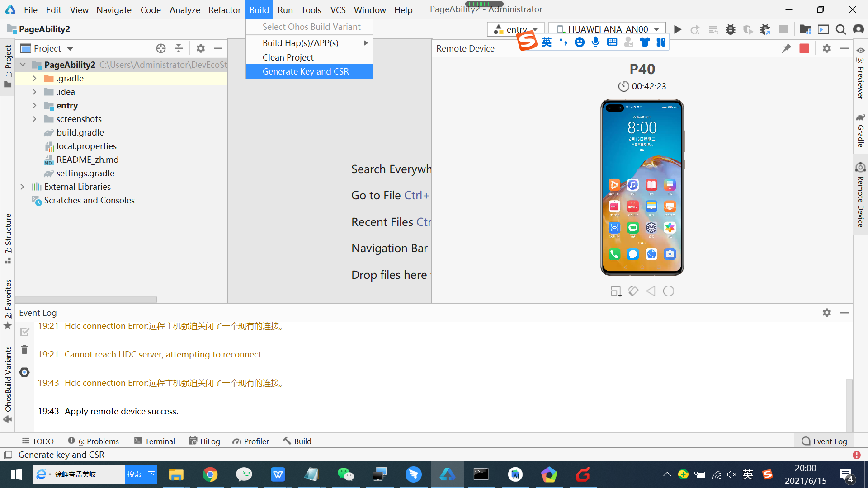This screenshot has height=488, width=868.
Task: Expand the entry module folder
Action: pos(34,105)
